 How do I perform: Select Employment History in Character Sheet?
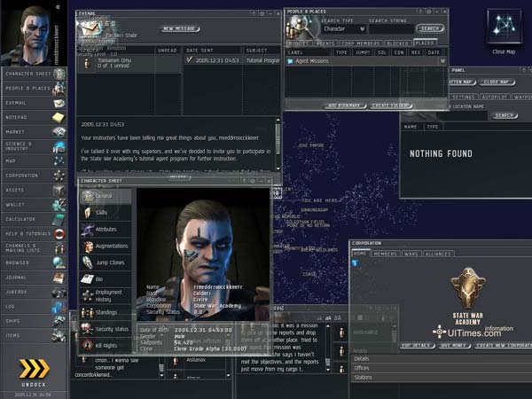pos(106,296)
